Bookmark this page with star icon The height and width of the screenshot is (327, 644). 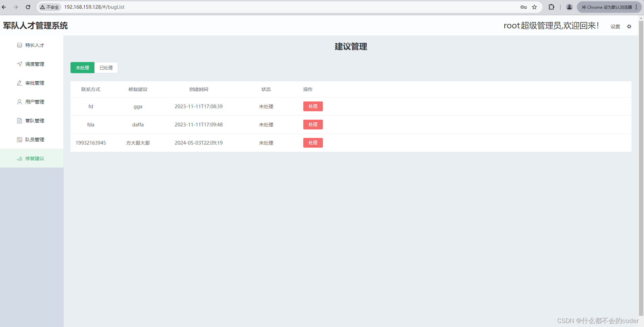[x=534, y=7]
